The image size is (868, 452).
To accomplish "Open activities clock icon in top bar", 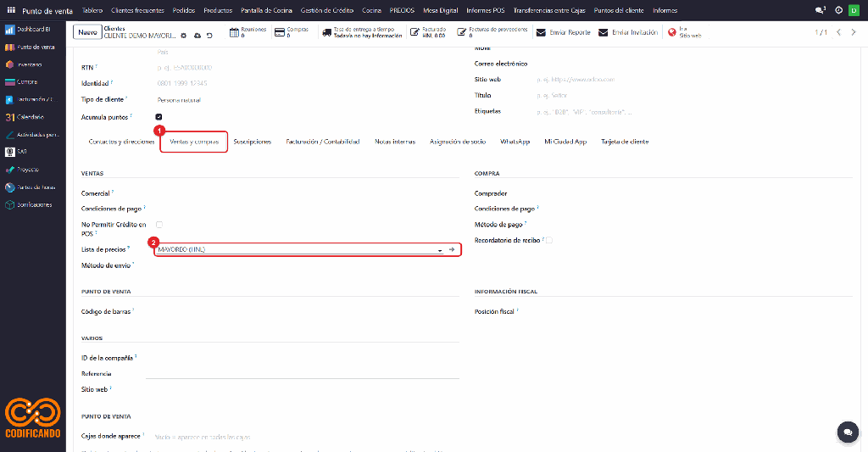I will 838,10.
